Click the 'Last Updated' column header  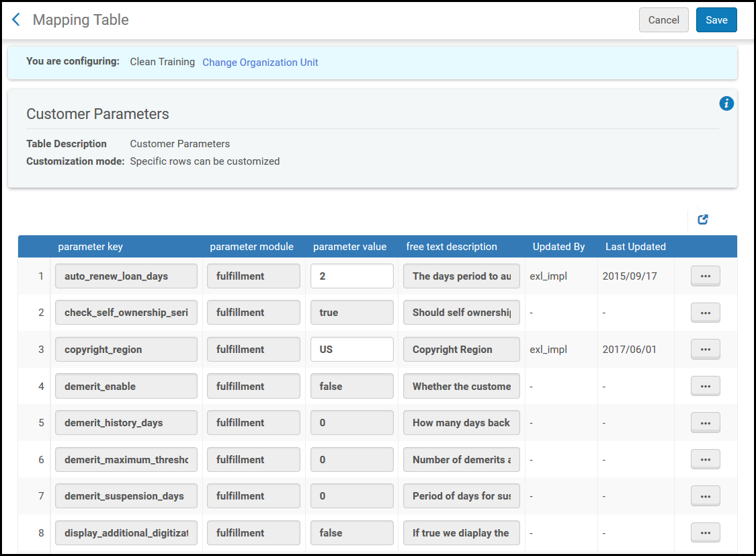[x=636, y=247]
